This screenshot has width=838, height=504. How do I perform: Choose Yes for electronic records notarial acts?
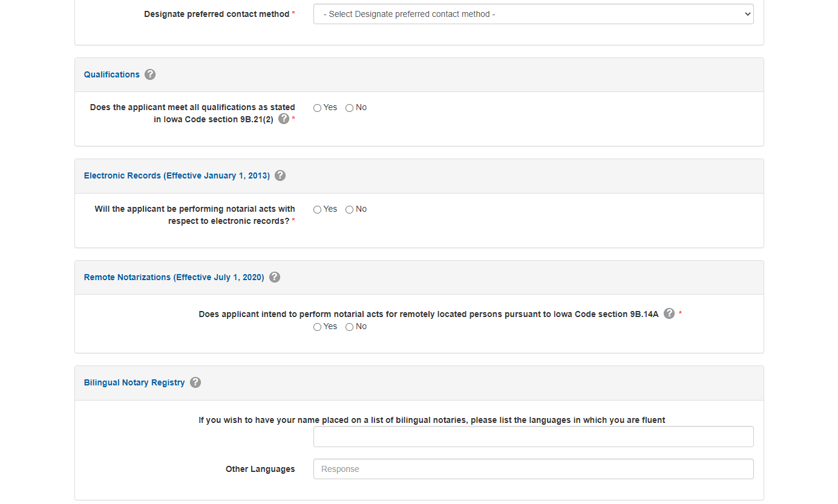point(318,209)
